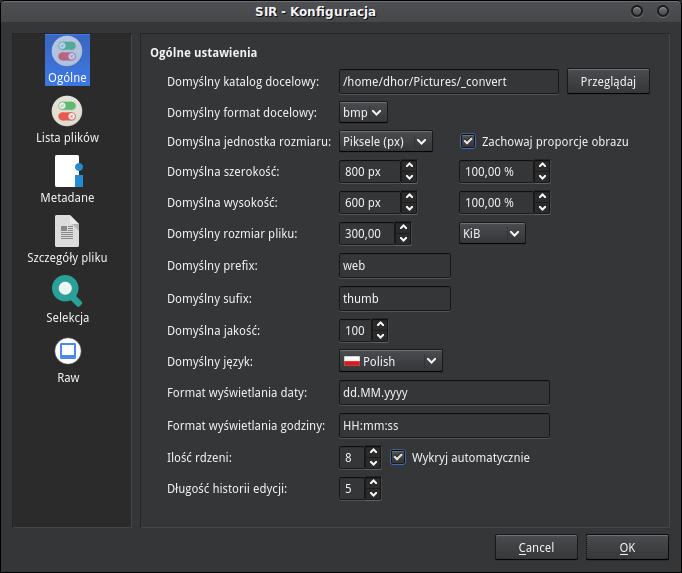682x573 pixels.
Task: Increase height percentage spinner up arrow
Action: [x=542, y=197]
